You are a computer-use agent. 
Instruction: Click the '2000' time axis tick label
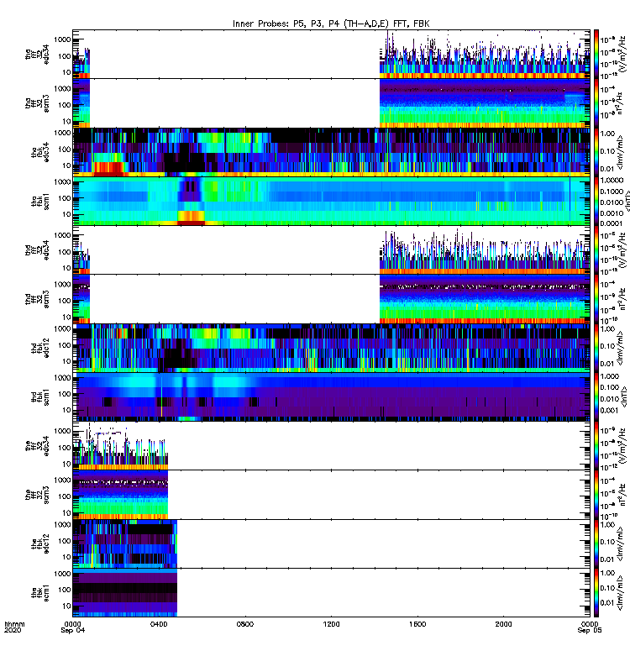(x=503, y=624)
